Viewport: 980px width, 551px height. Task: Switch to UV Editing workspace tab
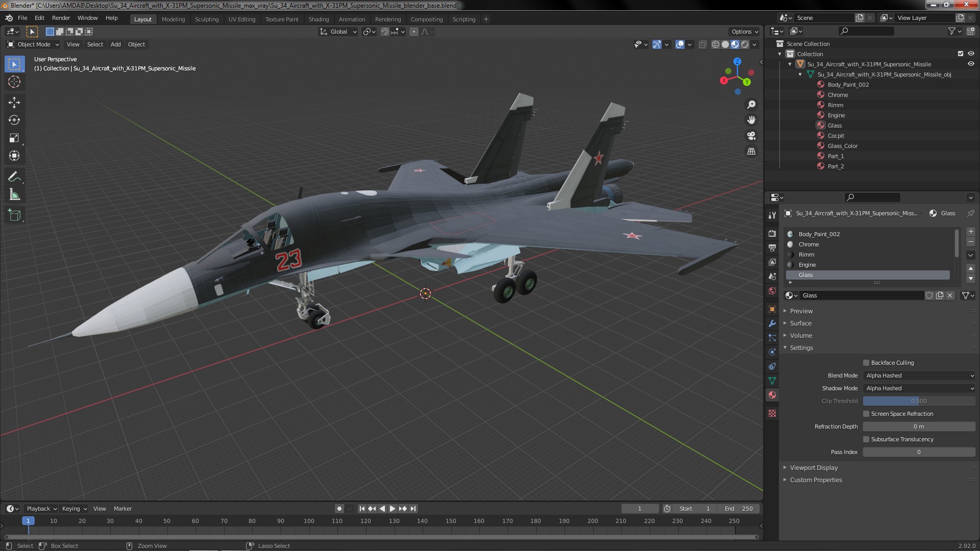[x=242, y=19]
